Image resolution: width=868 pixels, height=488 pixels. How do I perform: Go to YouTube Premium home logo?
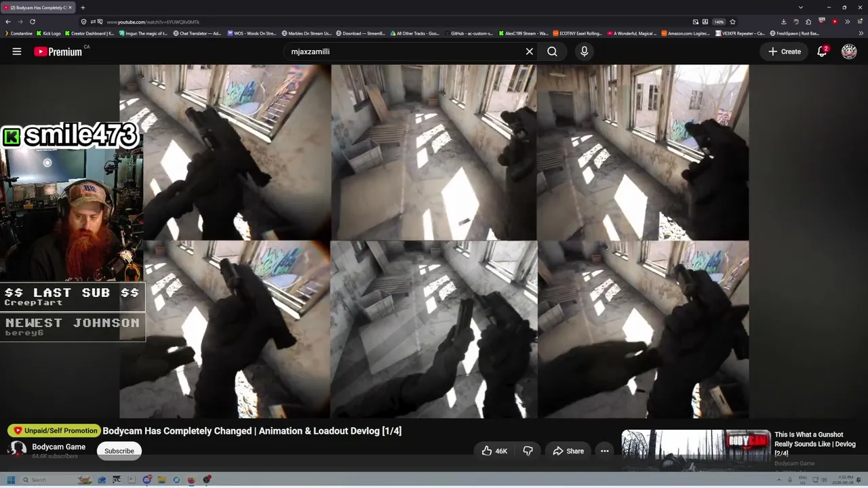(x=58, y=52)
